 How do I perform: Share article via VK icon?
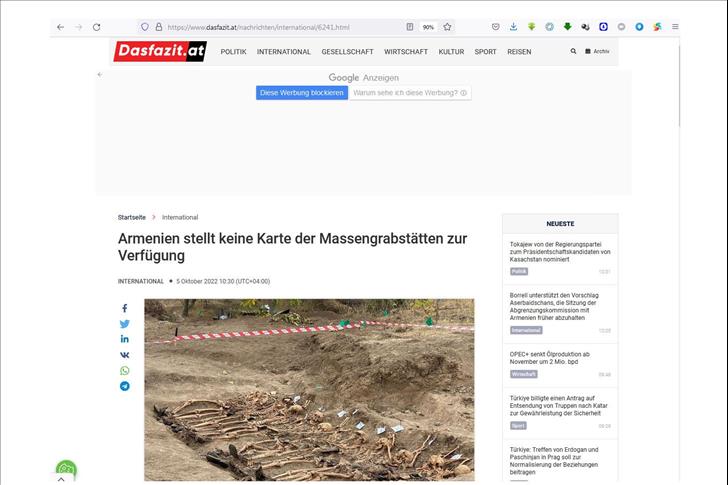coord(125,355)
